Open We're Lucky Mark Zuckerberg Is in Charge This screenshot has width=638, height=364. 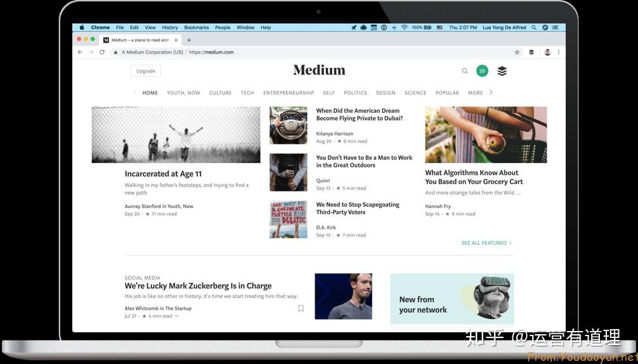pos(198,285)
